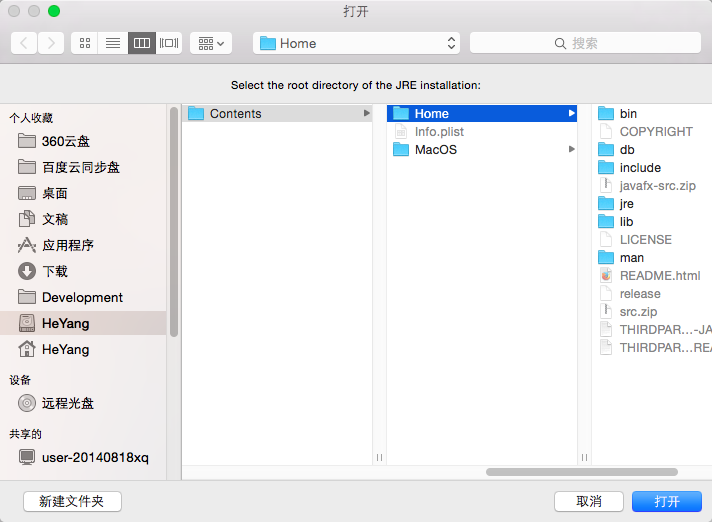The image size is (712, 522).
Task: Open 桌面 in the sidebar
Action: [83, 193]
